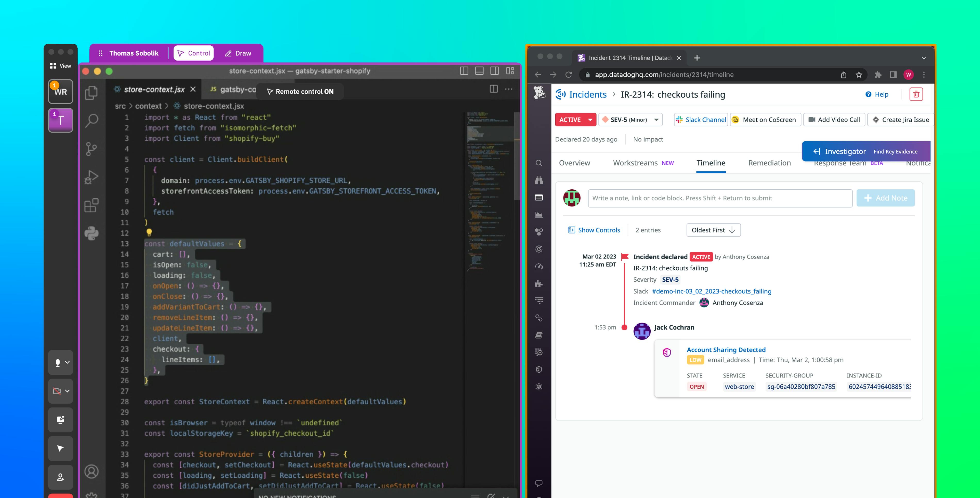The height and width of the screenshot is (498, 980).
Task: Toggle Draw mode on the CoScreen toolbar
Action: (x=238, y=53)
